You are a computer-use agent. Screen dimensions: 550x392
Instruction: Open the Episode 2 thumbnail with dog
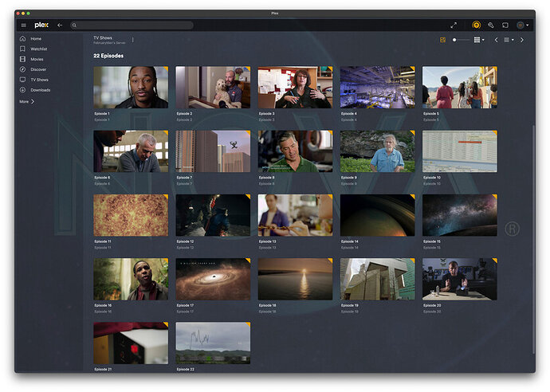(213, 88)
